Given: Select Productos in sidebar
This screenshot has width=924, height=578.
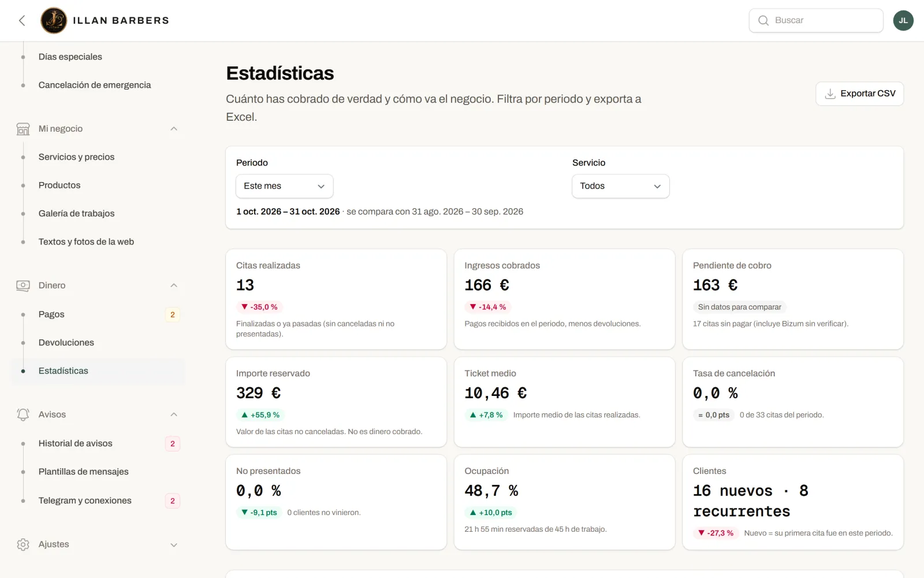Looking at the screenshot, I should (59, 186).
